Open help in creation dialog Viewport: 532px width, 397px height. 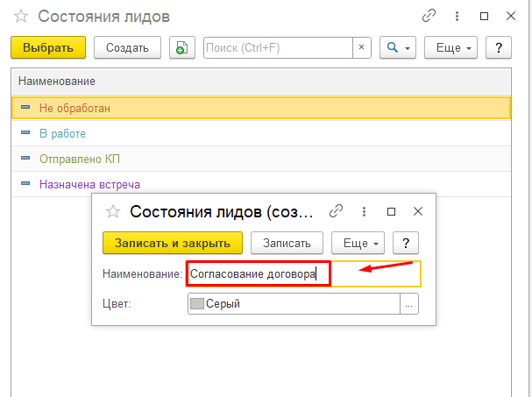pos(406,243)
